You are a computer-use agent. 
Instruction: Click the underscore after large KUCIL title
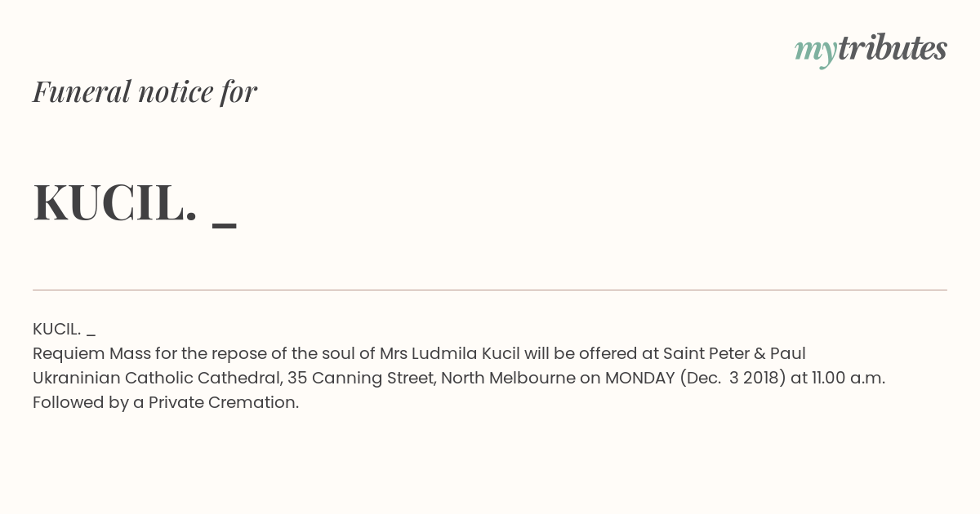point(225,224)
